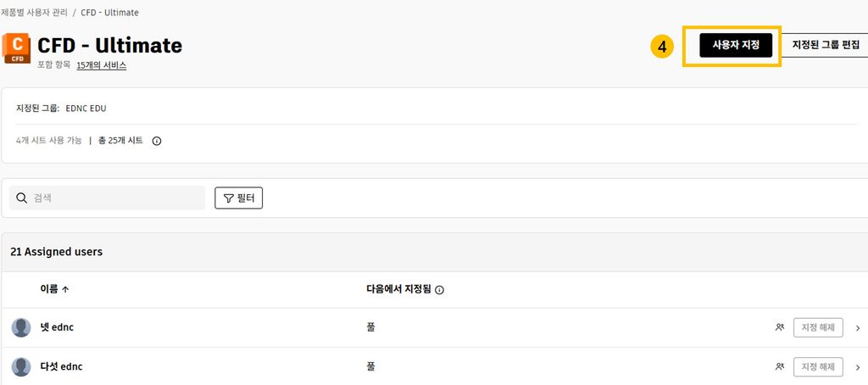Viewport: 868px width, 385px height.
Task: Click the seat info icon beside 총 25개 시트
Action: [x=157, y=142]
